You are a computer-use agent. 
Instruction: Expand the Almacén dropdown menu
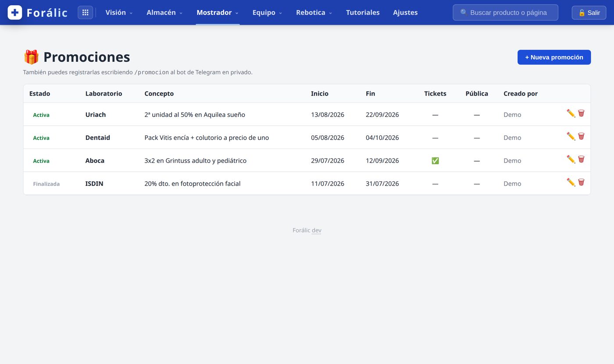[x=164, y=12]
